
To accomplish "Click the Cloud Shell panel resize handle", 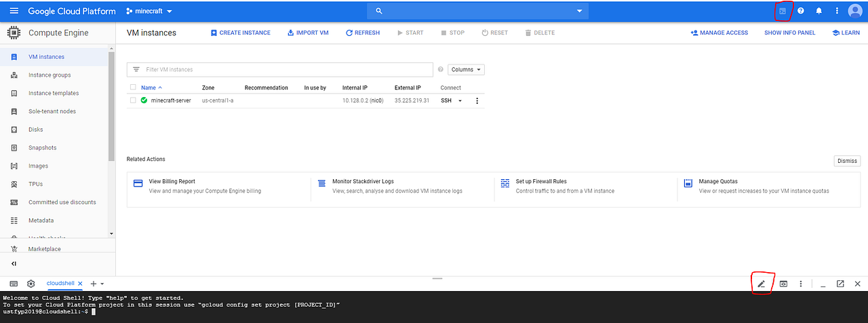I will pos(437,278).
